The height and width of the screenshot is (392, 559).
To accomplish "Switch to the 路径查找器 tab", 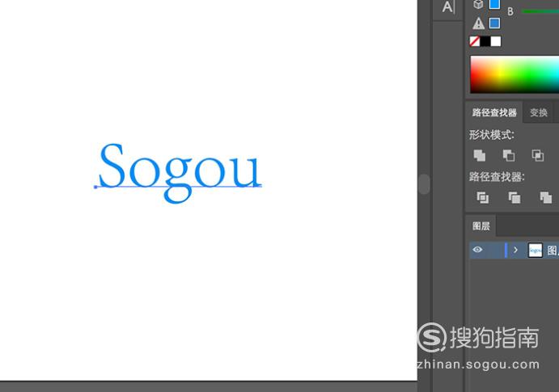I will [x=494, y=113].
